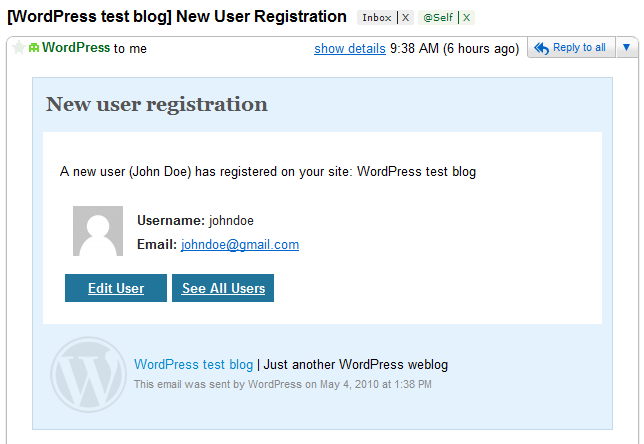Open the WordPress sender name
The width and height of the screenshot is (644, 444).
[x=76, y=48]
